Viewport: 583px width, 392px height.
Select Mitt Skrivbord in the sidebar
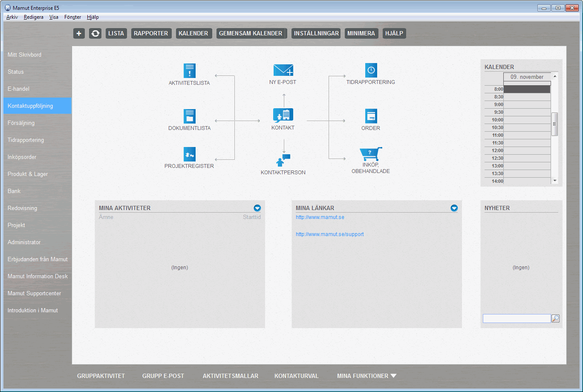(x=38, y=55)
